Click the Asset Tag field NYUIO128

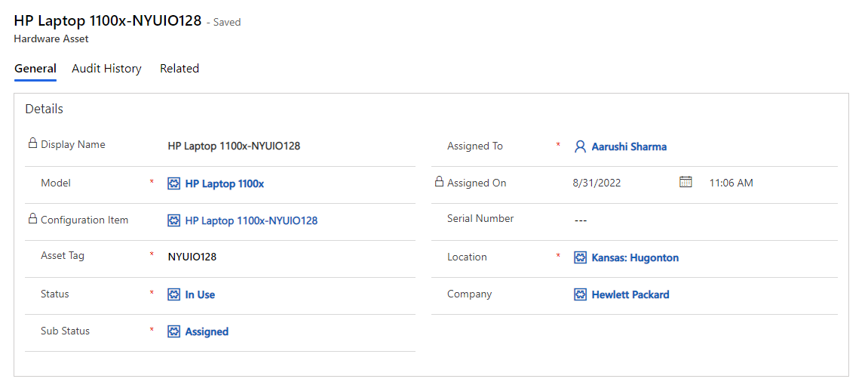point(192,257)
